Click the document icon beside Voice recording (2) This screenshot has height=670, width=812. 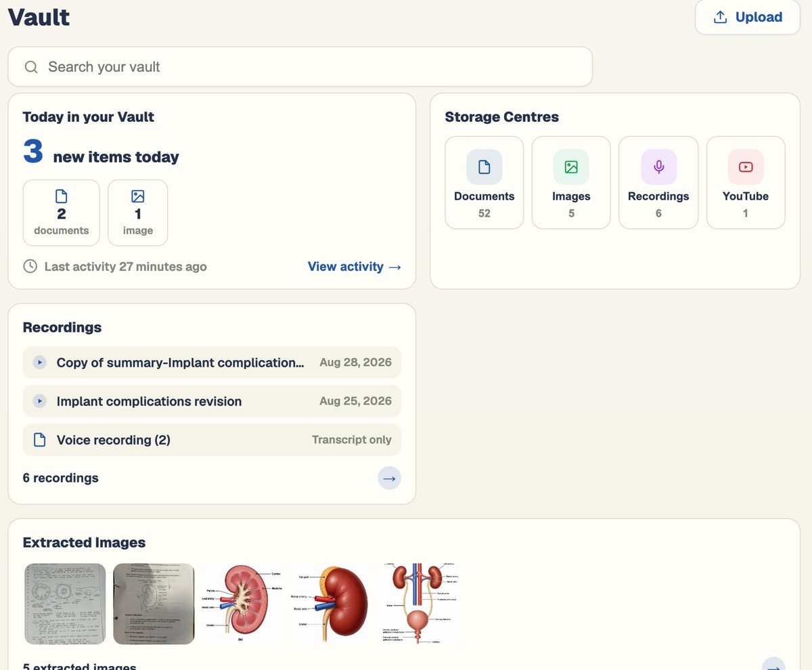(40, 440)
